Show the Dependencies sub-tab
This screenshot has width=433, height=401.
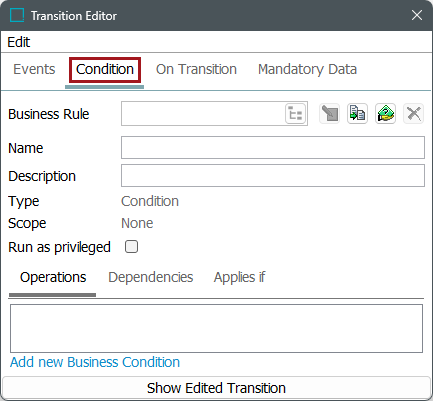(x=151, y=277)
